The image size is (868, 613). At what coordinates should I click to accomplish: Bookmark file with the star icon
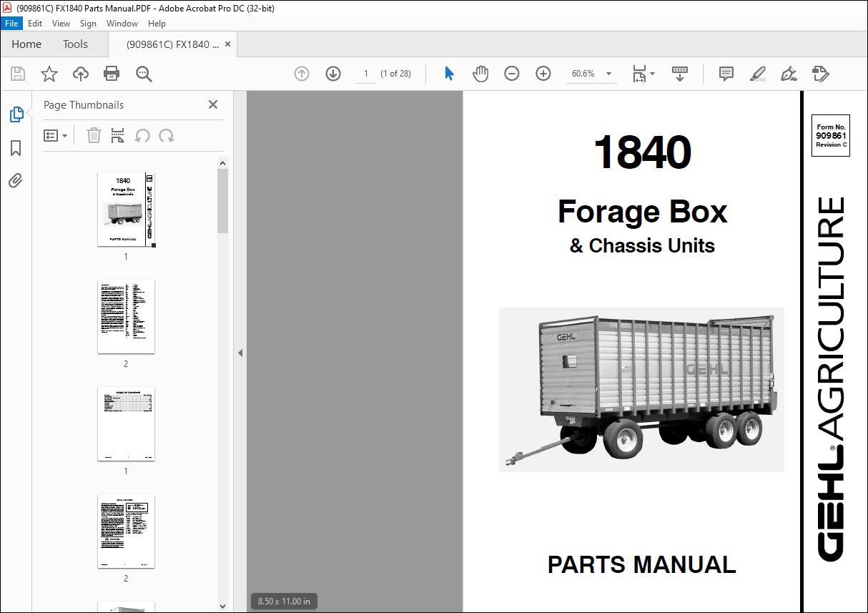(49, 74)
